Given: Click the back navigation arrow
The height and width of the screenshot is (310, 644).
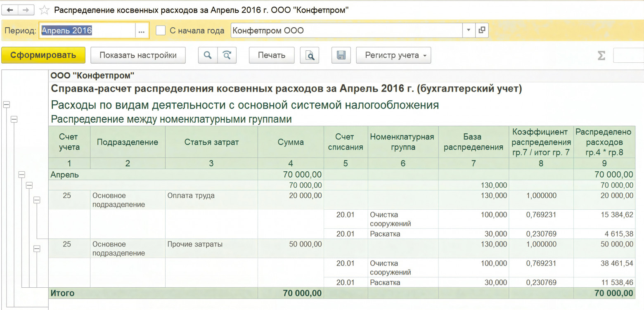Looking at the screenshot, I should (10, 9).
